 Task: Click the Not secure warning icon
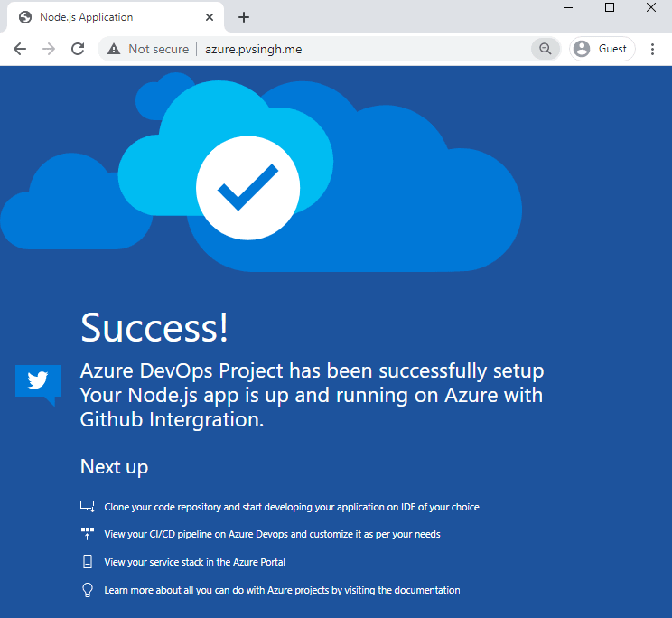(x=114, y=49)
